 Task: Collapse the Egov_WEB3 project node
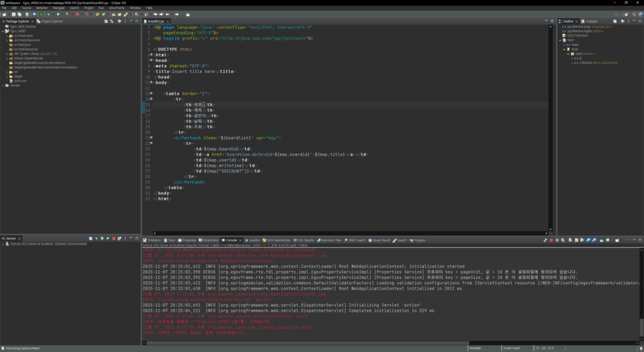(x=3, y=31)
